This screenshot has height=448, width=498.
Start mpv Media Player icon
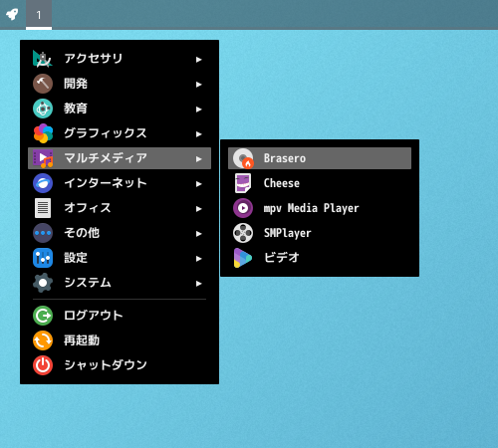coord(243,208)
